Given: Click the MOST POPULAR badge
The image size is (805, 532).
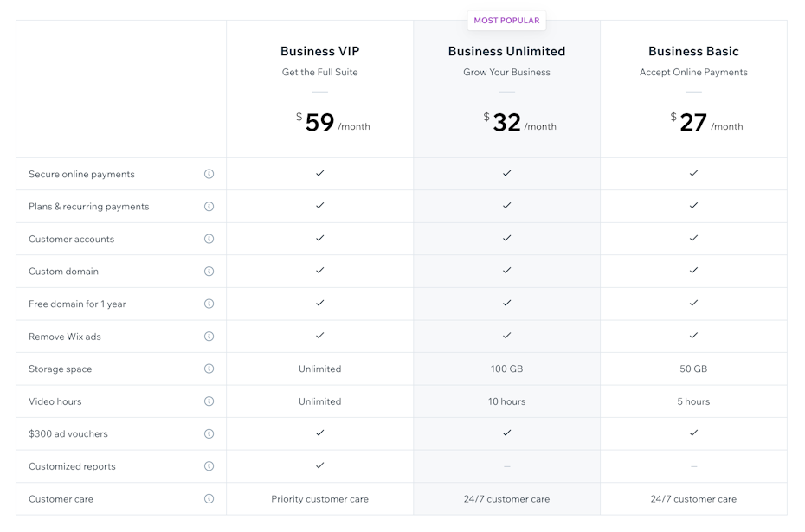Looking at the screenshot, I should (x=506, y=20).
